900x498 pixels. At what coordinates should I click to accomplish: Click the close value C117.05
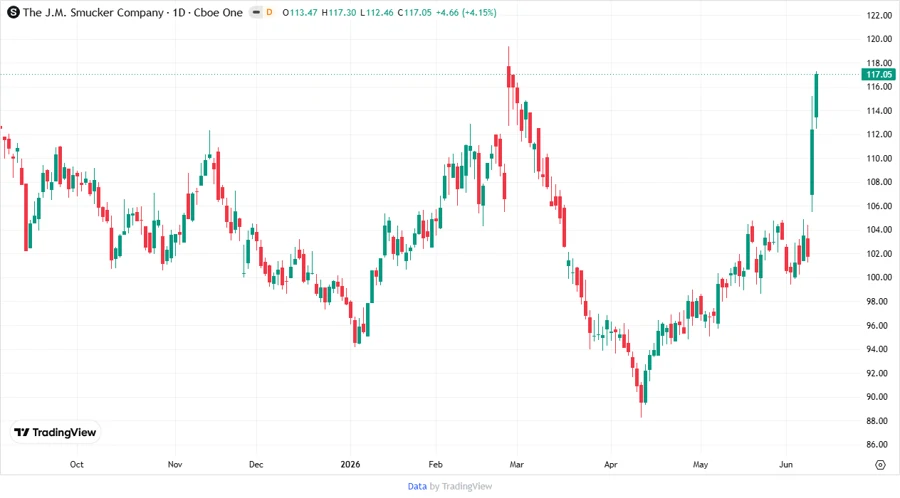tap(414, 12)
